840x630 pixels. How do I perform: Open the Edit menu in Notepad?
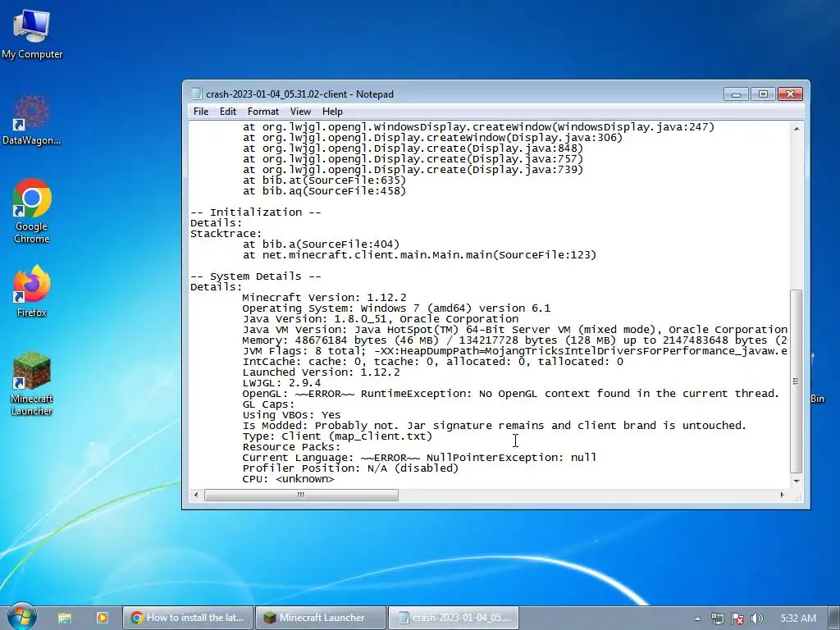click(228, 112)
